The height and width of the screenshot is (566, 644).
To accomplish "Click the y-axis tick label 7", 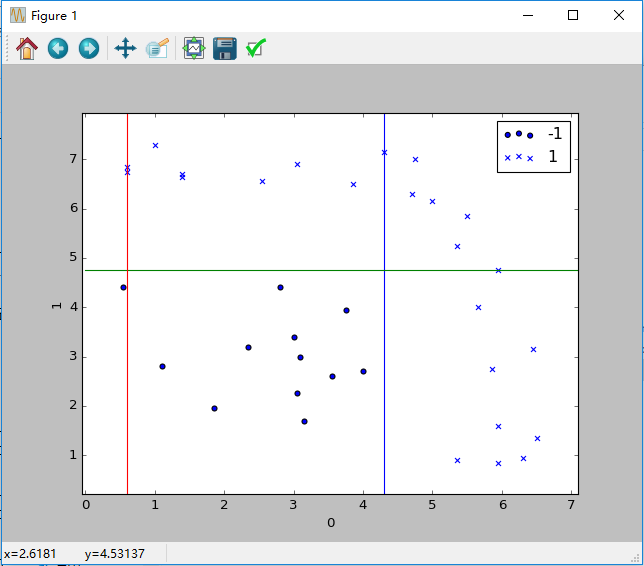I will pyautogui.click(x=74, y=159).
